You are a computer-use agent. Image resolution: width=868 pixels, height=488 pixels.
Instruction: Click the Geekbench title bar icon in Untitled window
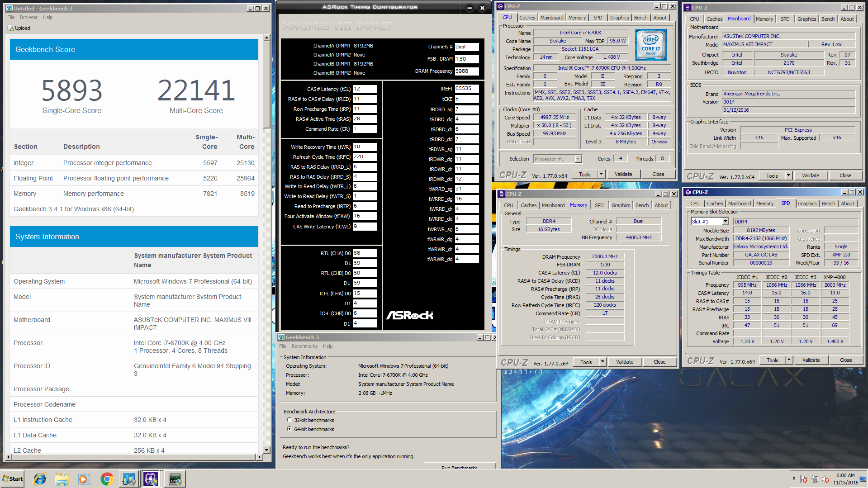(x=9, y=9)
